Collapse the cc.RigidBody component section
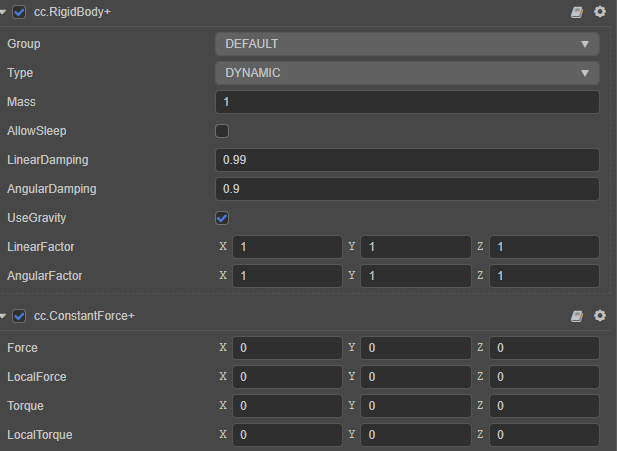The width and height of the screenshot is (617, 451). pyautogui.click(x=5, y=12)
